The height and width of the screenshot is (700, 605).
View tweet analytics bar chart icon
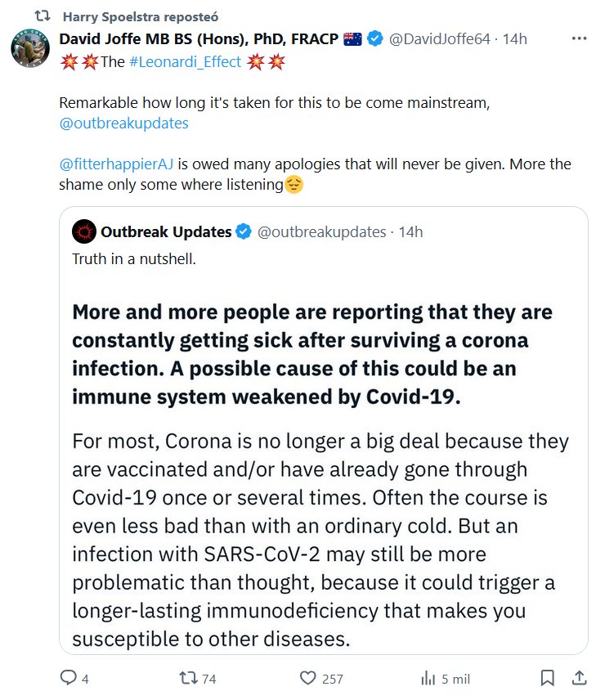[x=427, y=678]
